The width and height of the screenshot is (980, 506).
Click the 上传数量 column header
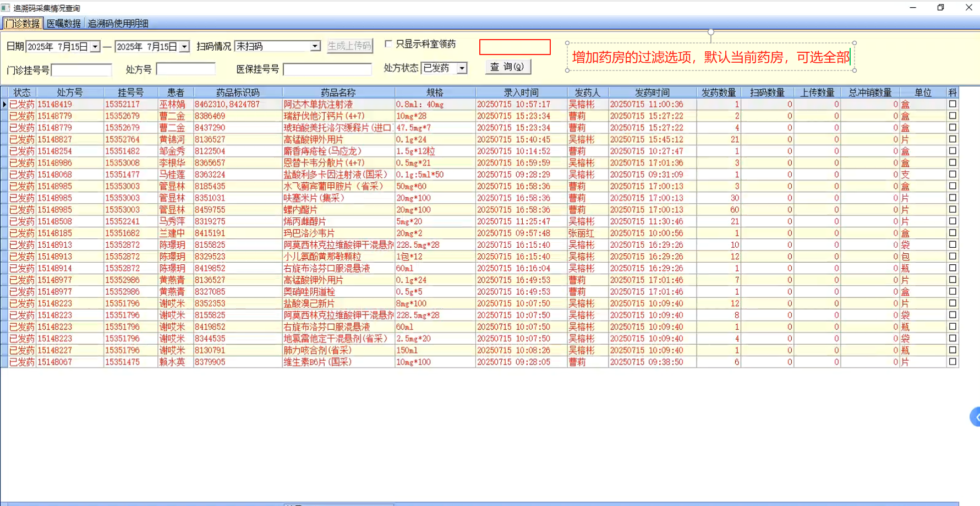(817, 93)
